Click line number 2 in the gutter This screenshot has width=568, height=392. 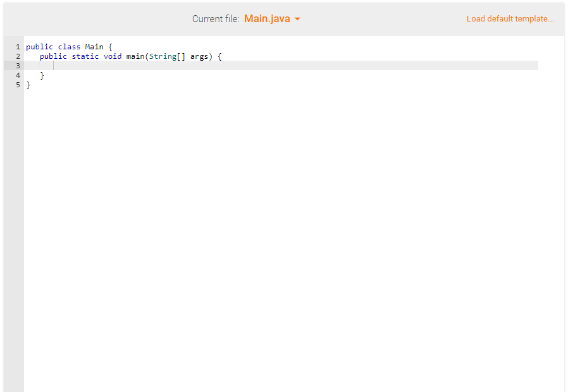pos(18,56)
